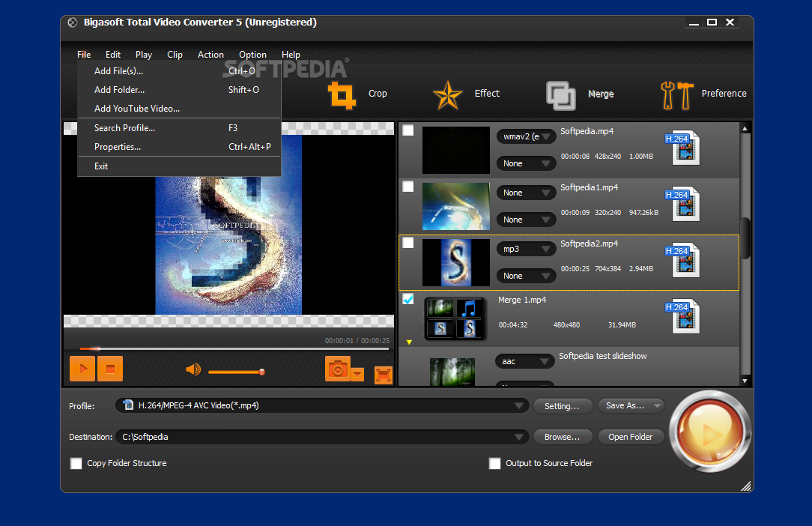Viewport: 812px width, 526px height.
Task: Click the app icon in the title bar
Action: tap(73, 22)
